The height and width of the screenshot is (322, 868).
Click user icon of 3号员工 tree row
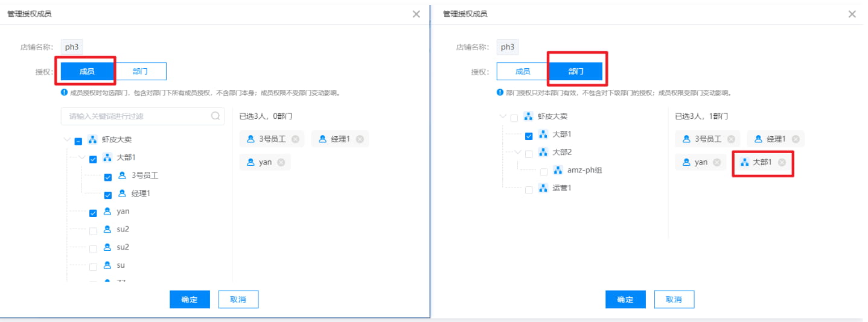coord(123,175)
